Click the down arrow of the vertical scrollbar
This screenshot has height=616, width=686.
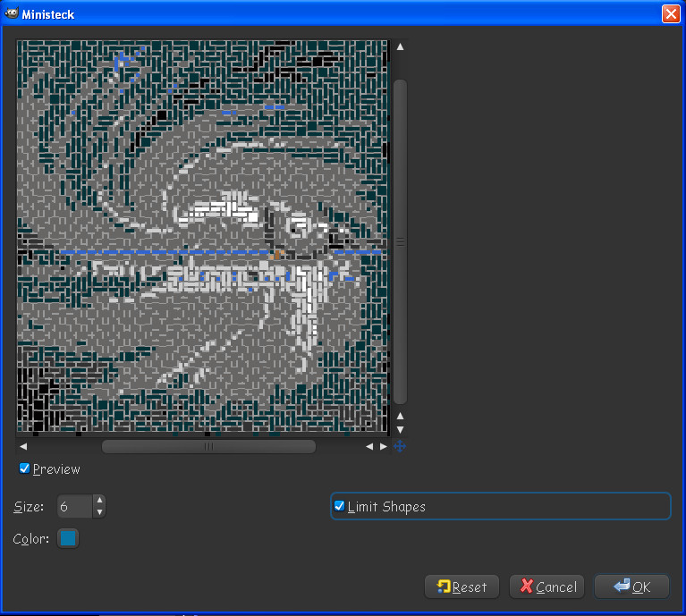(x=400, y=430)
